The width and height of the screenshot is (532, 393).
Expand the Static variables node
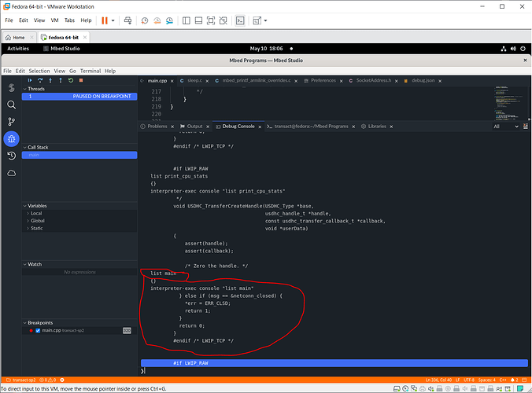tap(28, 229)
